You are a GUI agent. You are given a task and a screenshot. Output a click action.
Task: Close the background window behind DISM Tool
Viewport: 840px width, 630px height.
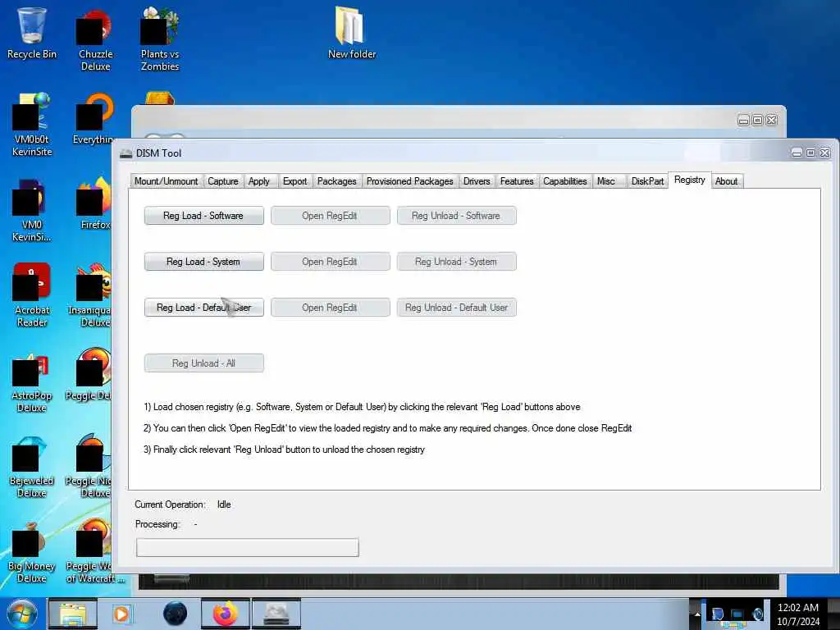(x=771, y=120)
